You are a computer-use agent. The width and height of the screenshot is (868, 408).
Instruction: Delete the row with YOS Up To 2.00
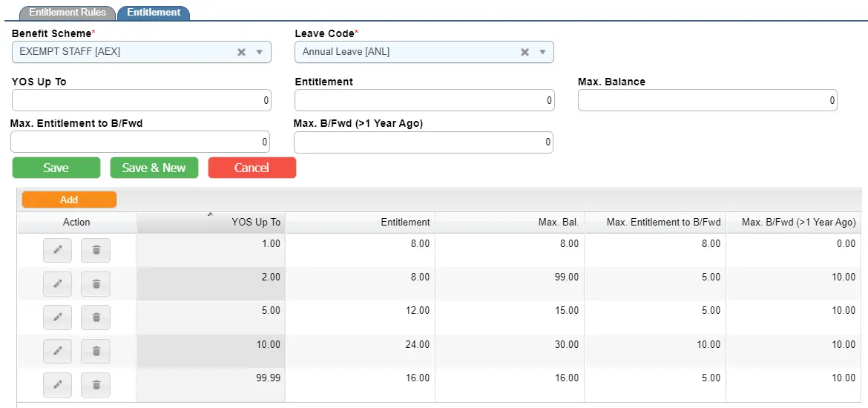pos(96,284)
